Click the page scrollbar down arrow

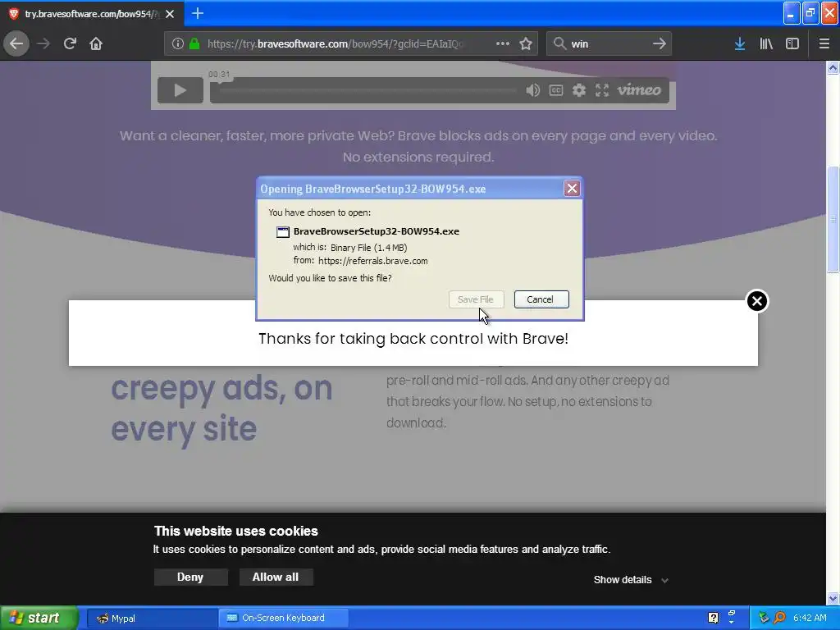833,598
